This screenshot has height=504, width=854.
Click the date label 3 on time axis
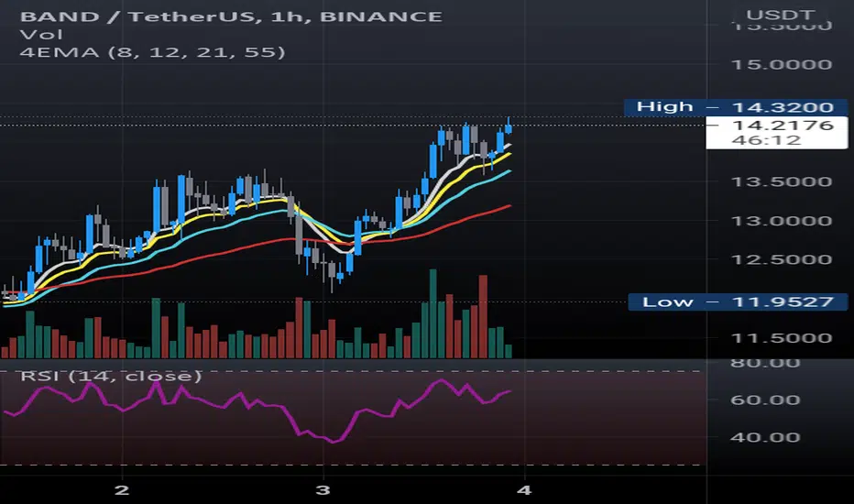[323, 490]
